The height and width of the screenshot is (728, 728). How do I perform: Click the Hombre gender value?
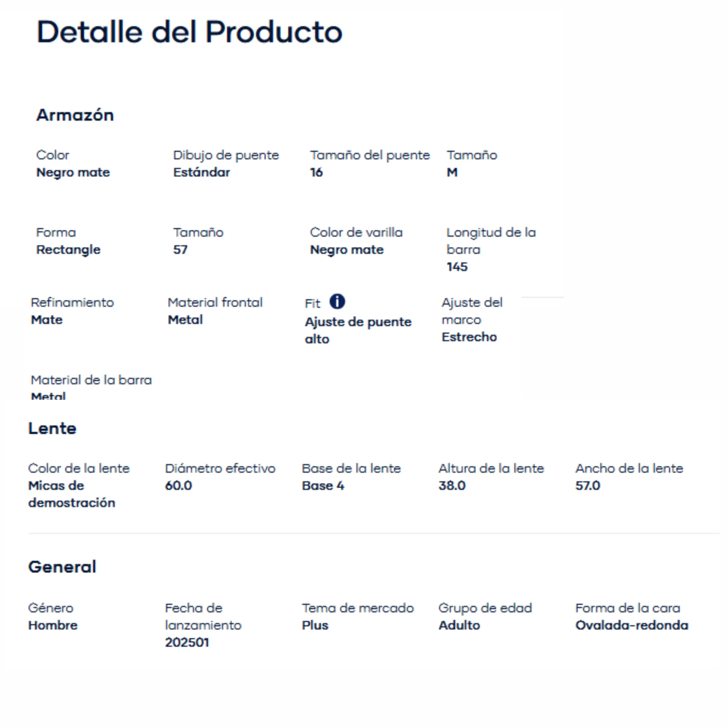(x=53, y=626)
